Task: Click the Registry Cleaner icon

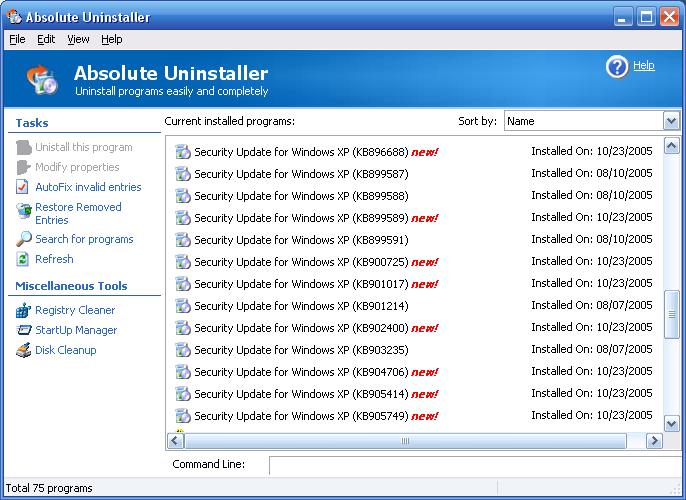Action: pos(24,310)
